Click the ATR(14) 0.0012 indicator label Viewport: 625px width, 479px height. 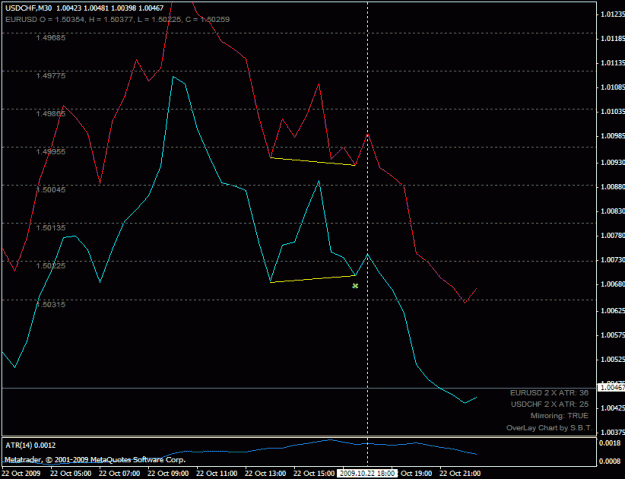31,446
